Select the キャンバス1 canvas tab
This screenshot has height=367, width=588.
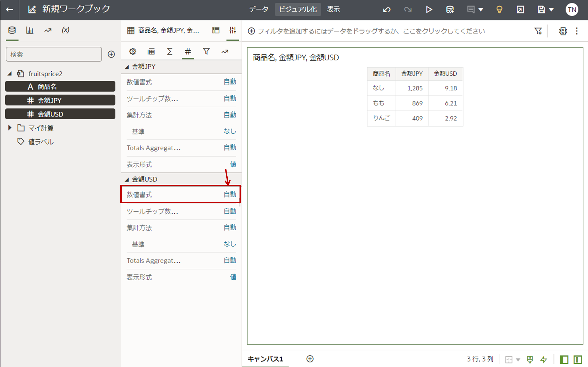(x=265, y=359)
